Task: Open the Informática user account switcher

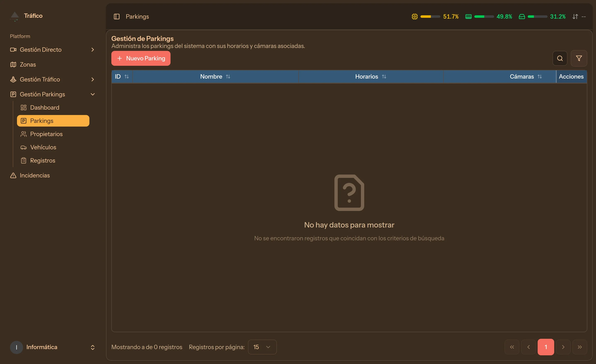Action: pos(53,347)
